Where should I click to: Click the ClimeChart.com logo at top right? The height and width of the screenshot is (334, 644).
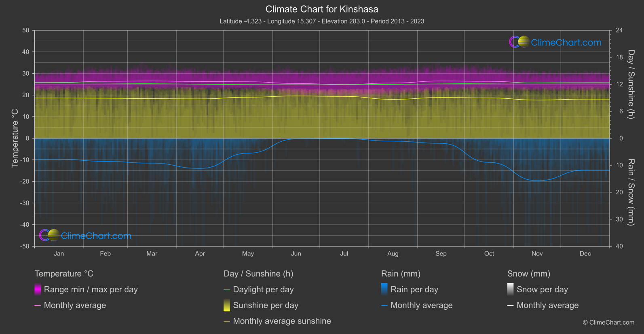click(x=555, y=42)
